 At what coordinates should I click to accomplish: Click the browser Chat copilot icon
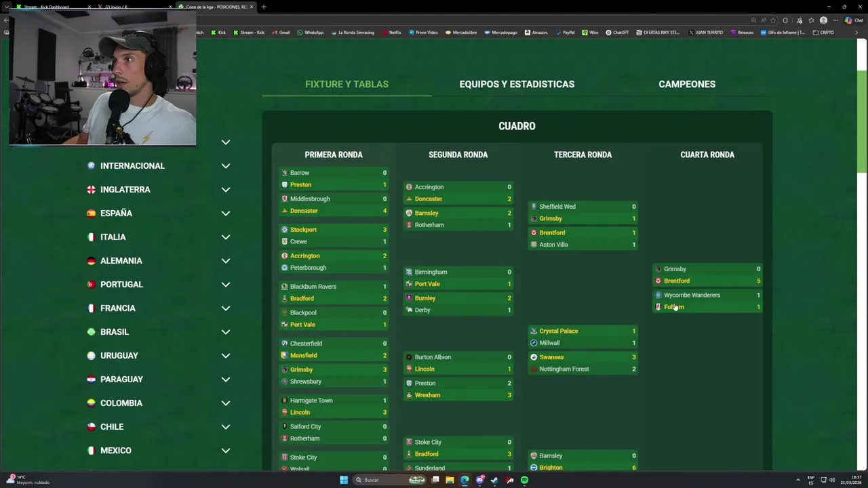click(x=853, y=20)
